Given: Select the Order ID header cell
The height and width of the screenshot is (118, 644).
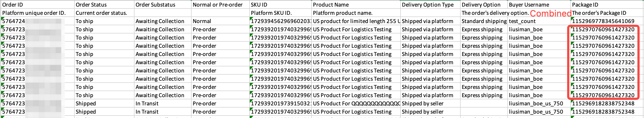Looking at the screenshot, I should (x=13, y=5).
